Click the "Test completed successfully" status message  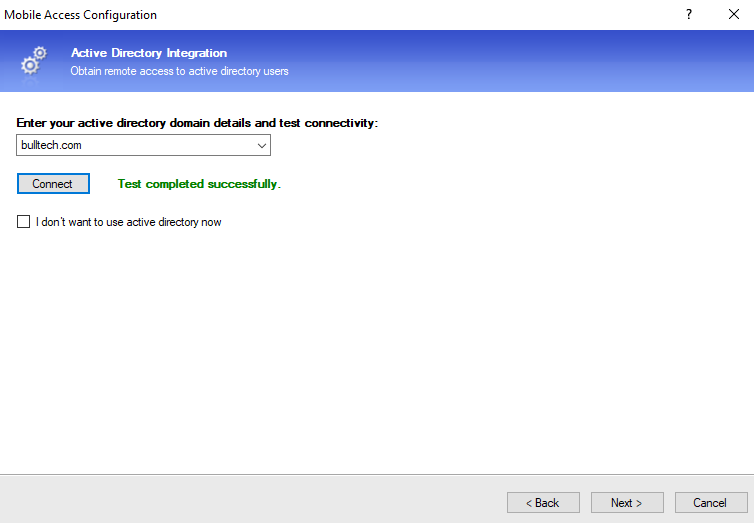point(199,184)
